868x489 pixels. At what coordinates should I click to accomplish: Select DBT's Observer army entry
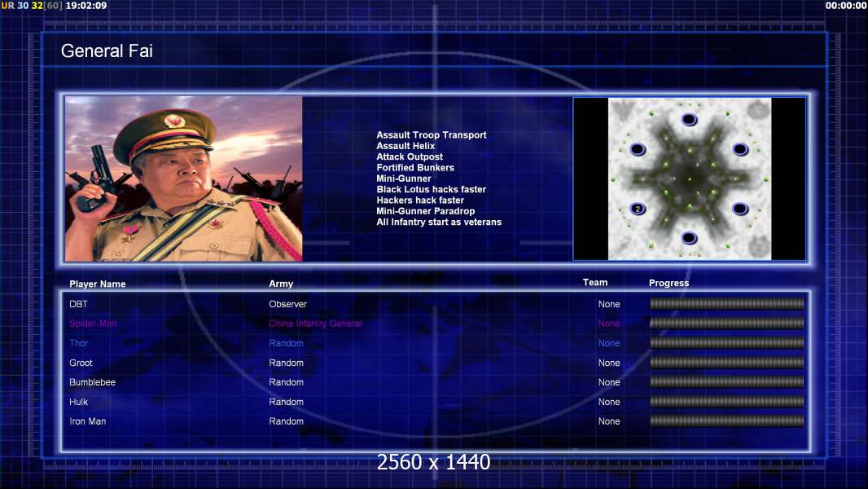click(x=287, y=304)
